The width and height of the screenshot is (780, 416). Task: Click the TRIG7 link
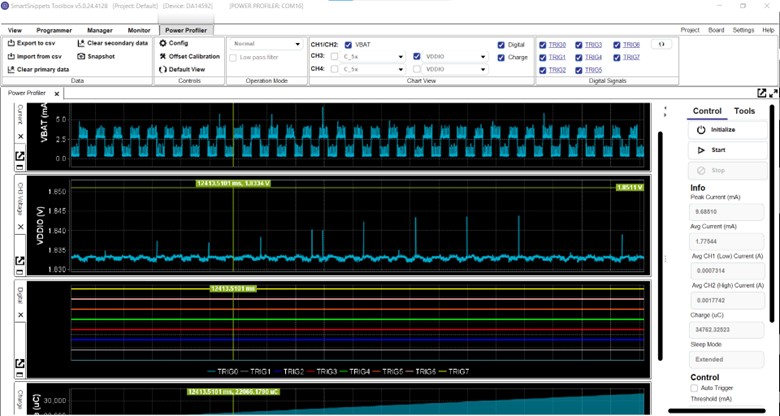click(631, 57)
